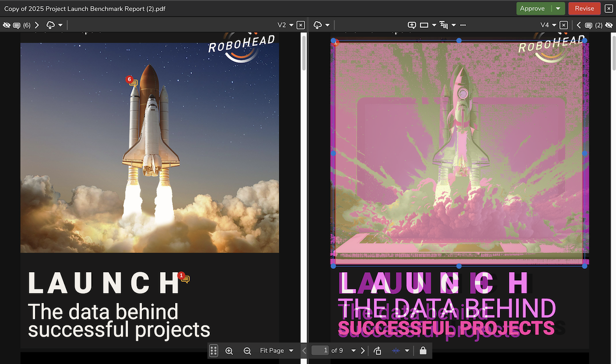Click the zoom in magnifier icon

229,351
